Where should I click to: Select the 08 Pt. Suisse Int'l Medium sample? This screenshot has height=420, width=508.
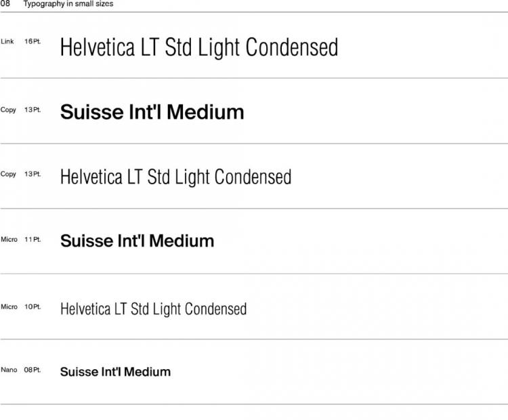click(x=115, y=372)
